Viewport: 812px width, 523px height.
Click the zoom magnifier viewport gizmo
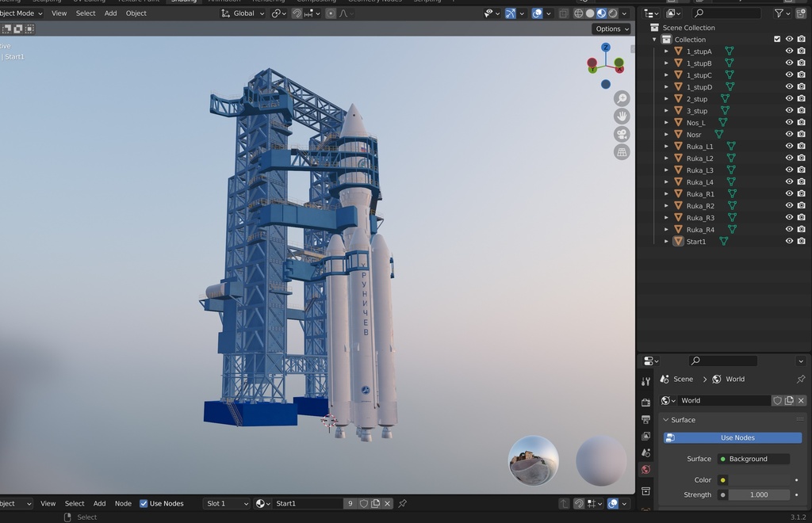pos(622,98)
